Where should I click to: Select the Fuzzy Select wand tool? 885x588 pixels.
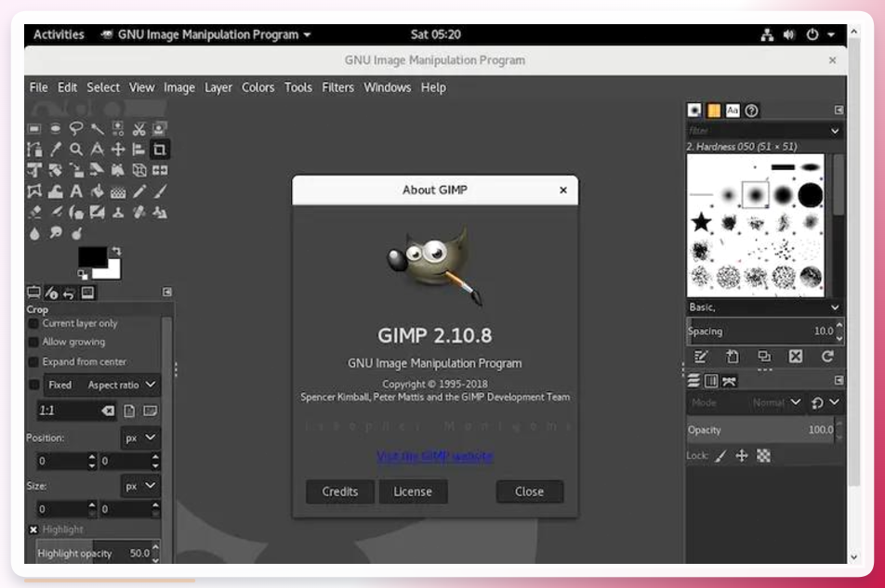97,128
